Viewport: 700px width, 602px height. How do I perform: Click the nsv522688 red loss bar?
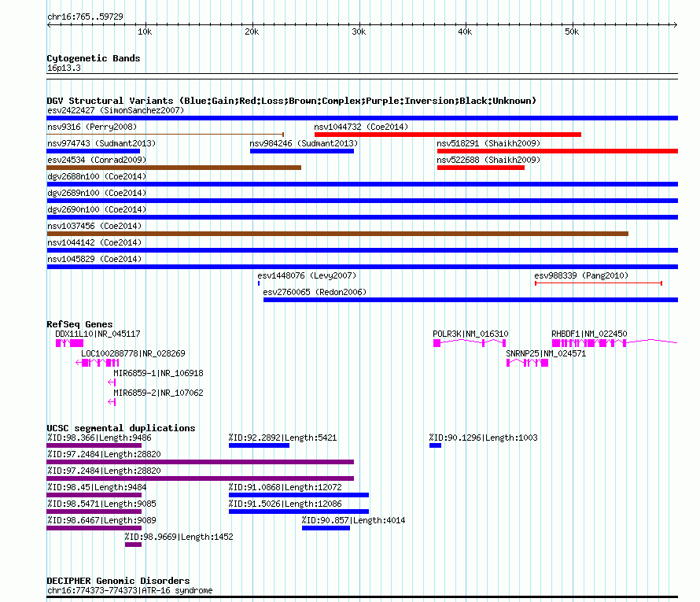pyautogui.click(x=481, y=168)
